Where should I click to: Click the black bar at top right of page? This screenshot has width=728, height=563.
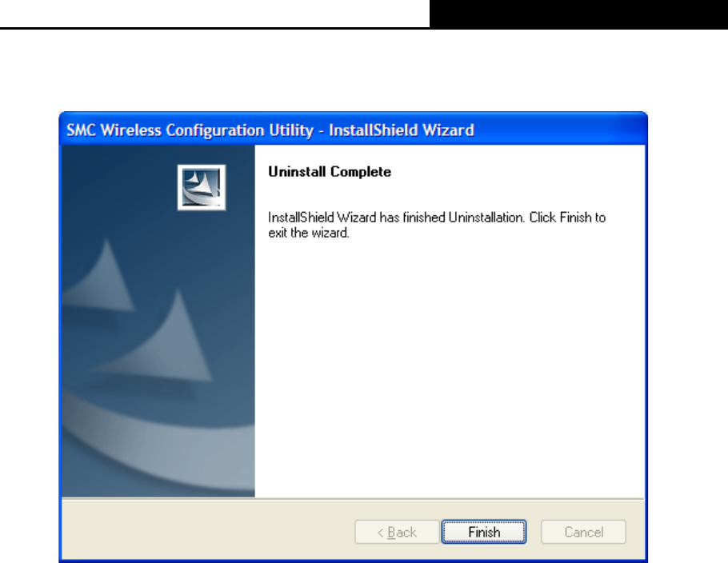coord(578,14)
